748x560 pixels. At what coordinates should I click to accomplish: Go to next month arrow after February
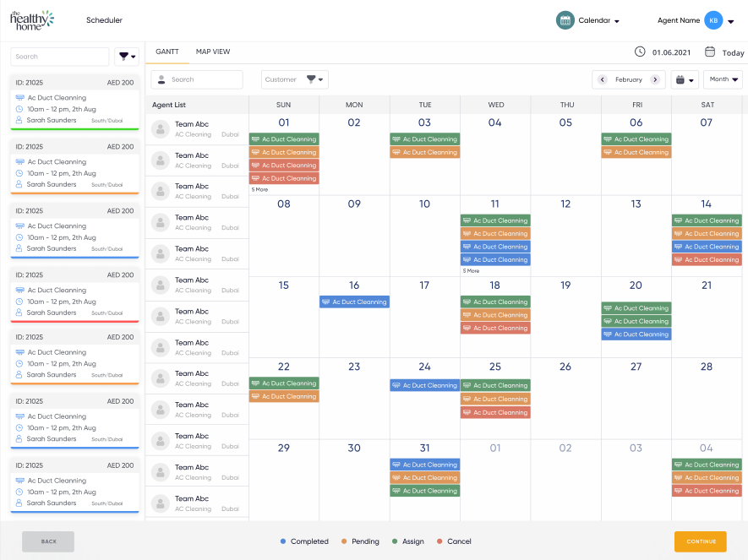tap(653, 79)
